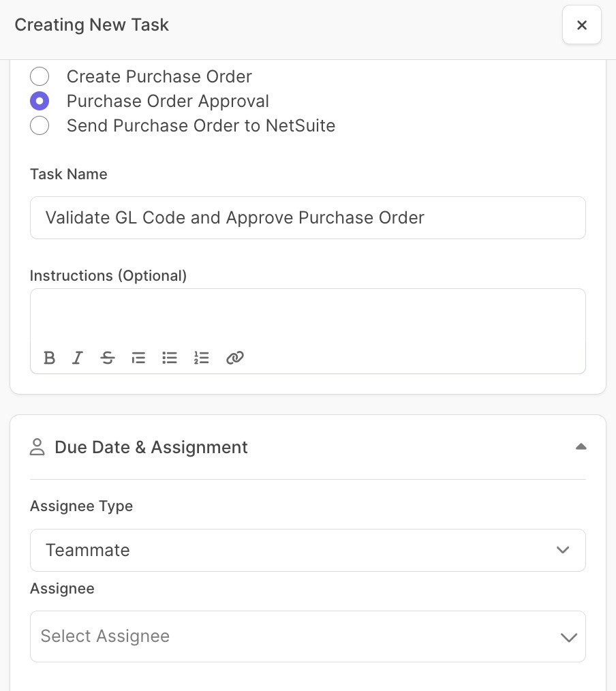The height and width of the screenshot is (691, 616).
Task: Close the Creating New Task dialog
Action: click(x=582, y=25)
